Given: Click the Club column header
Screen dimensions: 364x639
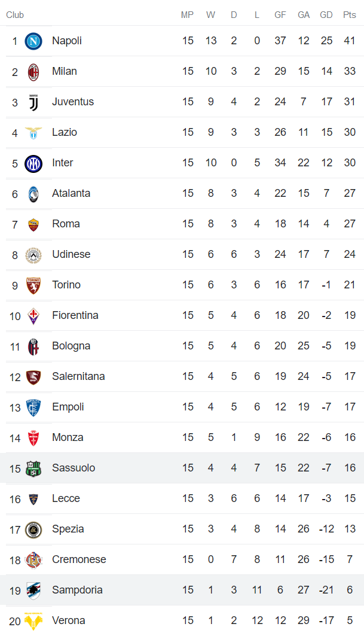Looking at the screenshot, I should (x=15, y=15).
